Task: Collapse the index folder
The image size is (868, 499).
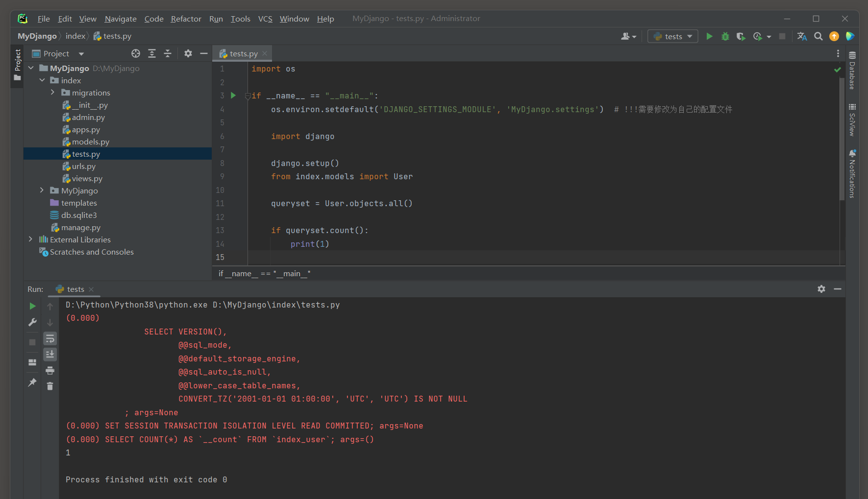Action: point(42,80)
